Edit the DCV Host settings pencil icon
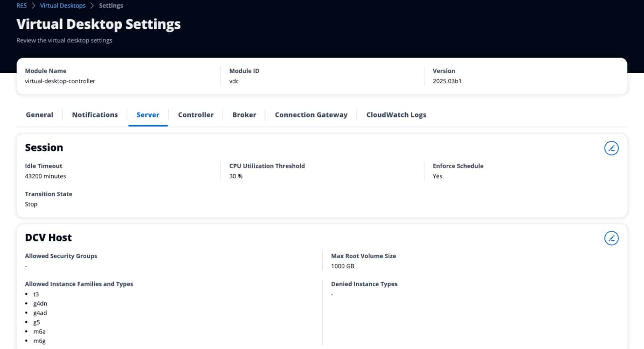 (x=611, y=238)
